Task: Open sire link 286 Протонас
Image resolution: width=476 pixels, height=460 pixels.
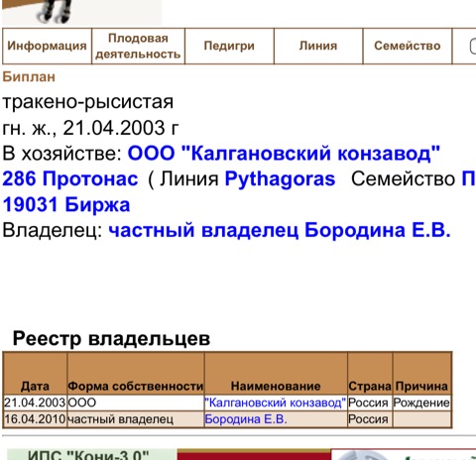Action: [70, 179]
